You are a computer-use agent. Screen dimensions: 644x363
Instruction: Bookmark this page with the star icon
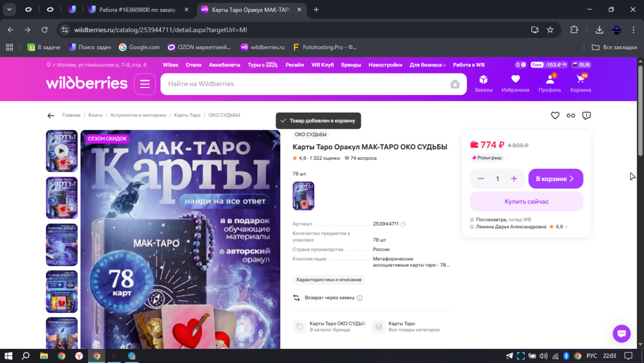click(x=550, y=30)
